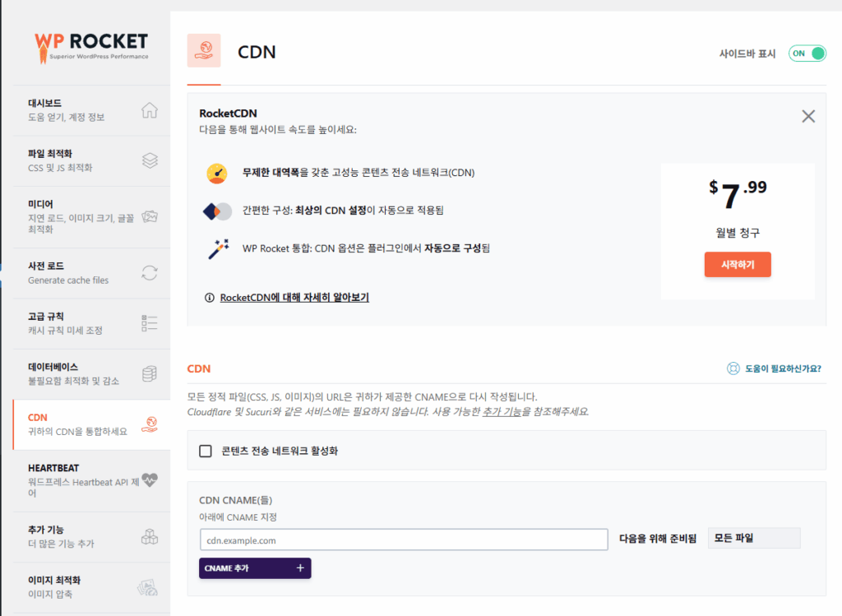Screen dimensions: 842x616
Task: Open the 모든 파일 file type selector
Action: tap(753, 537)
